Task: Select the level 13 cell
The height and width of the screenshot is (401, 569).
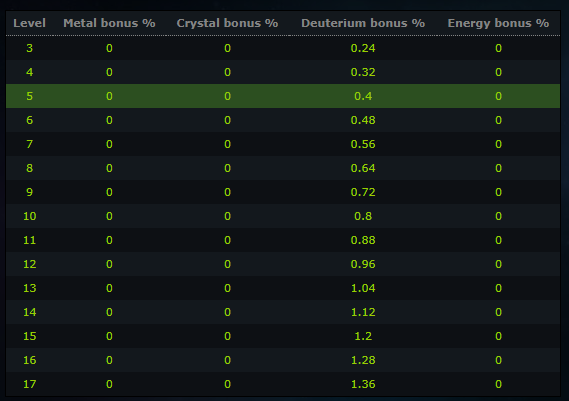Action: 29,288
